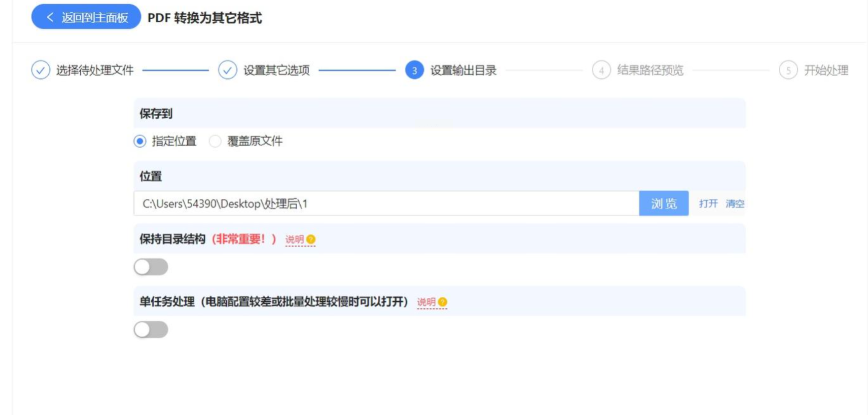Click the checkmark icon for 选择待处理文件 step
Screen dimensions: 868x415
pyautogui.click(x=41, y=70)
